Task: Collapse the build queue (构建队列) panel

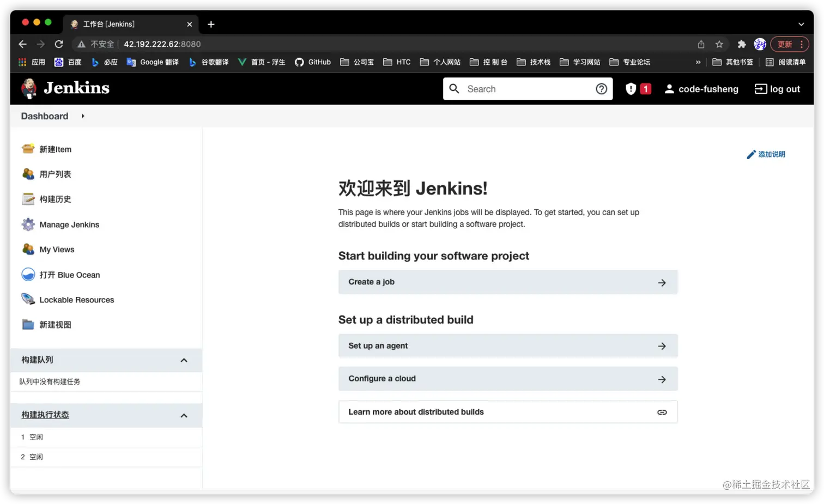Action: click(x=184, y=360)
